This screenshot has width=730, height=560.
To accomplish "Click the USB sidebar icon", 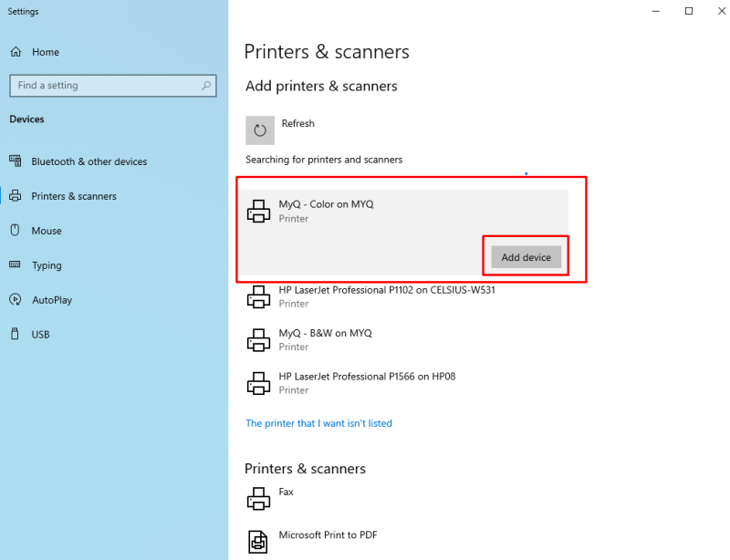I will click(x=16, y=335).
